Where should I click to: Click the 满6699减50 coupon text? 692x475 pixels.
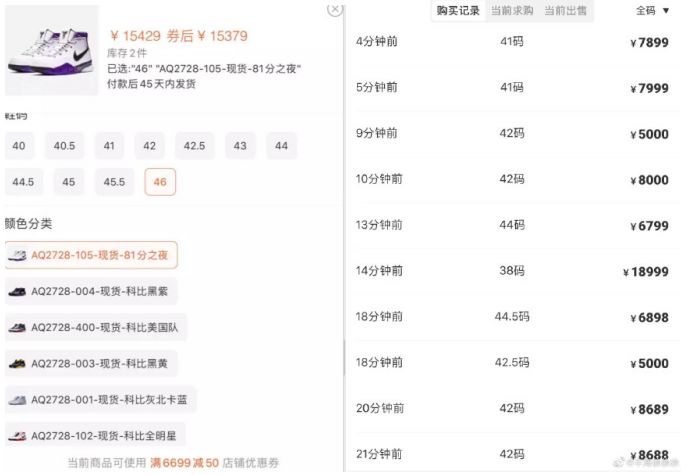184,463
